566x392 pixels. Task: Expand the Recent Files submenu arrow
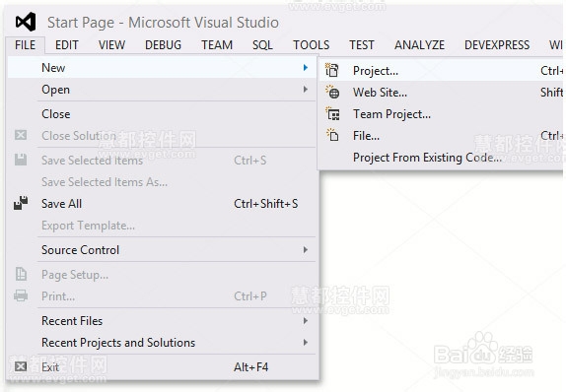[306, 321]
